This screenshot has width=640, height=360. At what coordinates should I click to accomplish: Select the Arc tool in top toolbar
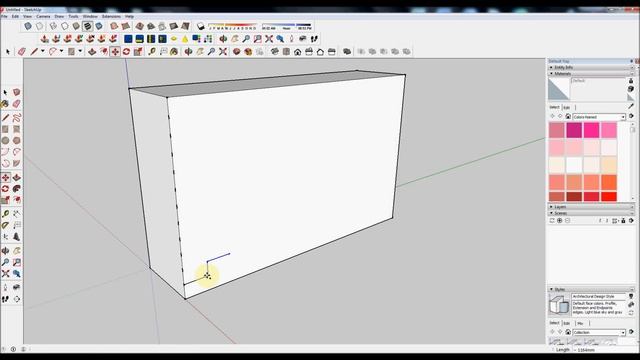pos(53,52)
